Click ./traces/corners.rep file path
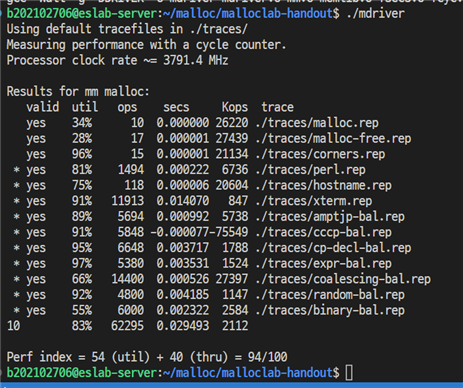463x388 pixels. [320, 154]
